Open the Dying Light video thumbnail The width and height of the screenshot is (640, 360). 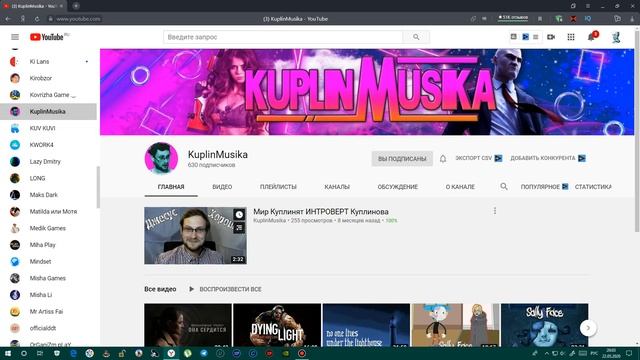click(277, 325)
